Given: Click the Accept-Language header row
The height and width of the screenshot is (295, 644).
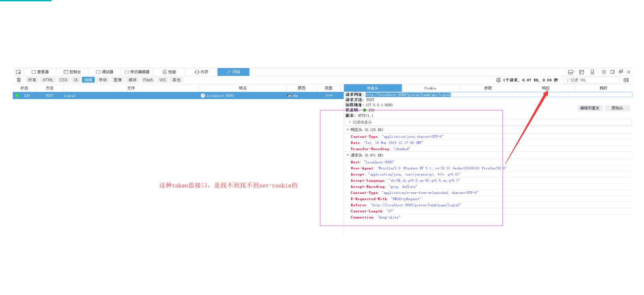Looking at the screenshot, I should 488,181.
